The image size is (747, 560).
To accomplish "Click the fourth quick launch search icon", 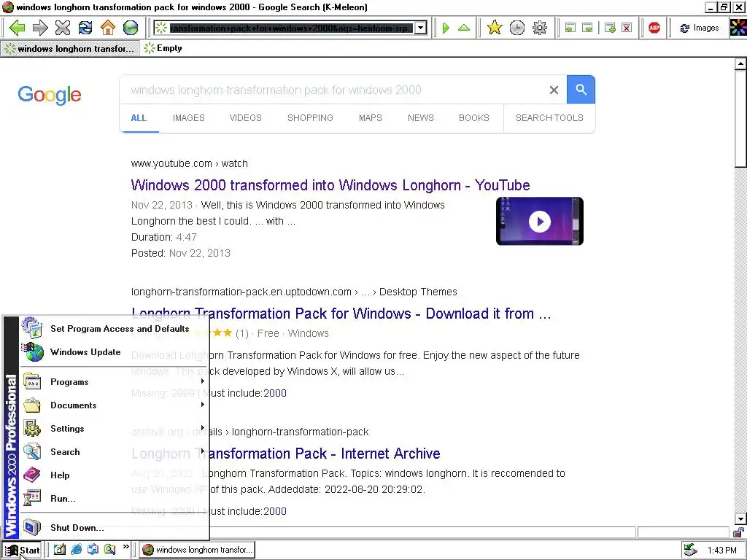I will point(109,550).
